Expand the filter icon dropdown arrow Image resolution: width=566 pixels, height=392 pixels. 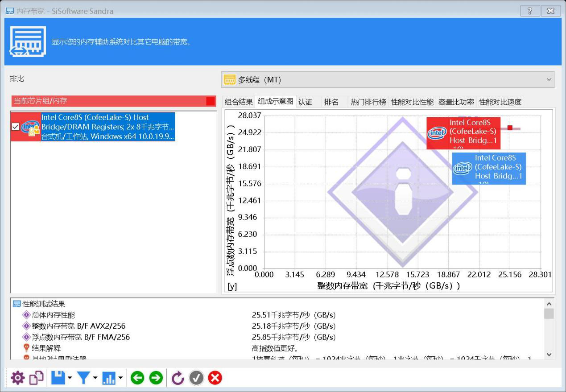[95, 379]
